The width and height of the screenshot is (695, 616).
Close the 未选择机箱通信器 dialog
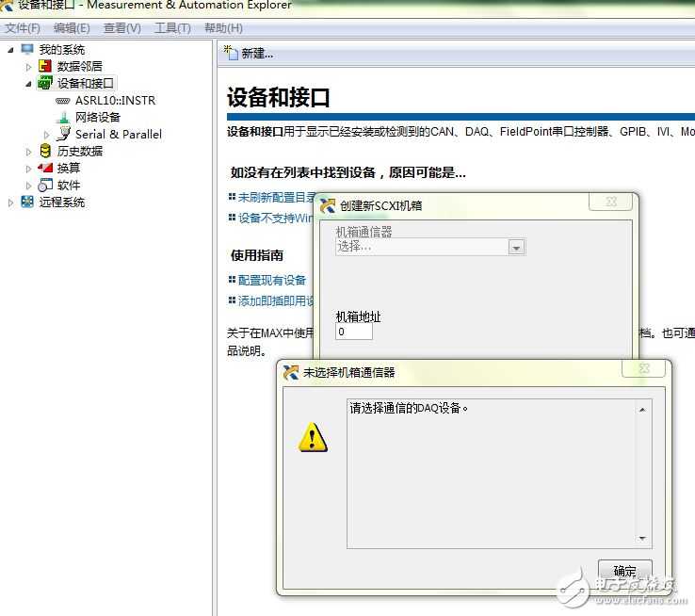[x=643, y=368]
